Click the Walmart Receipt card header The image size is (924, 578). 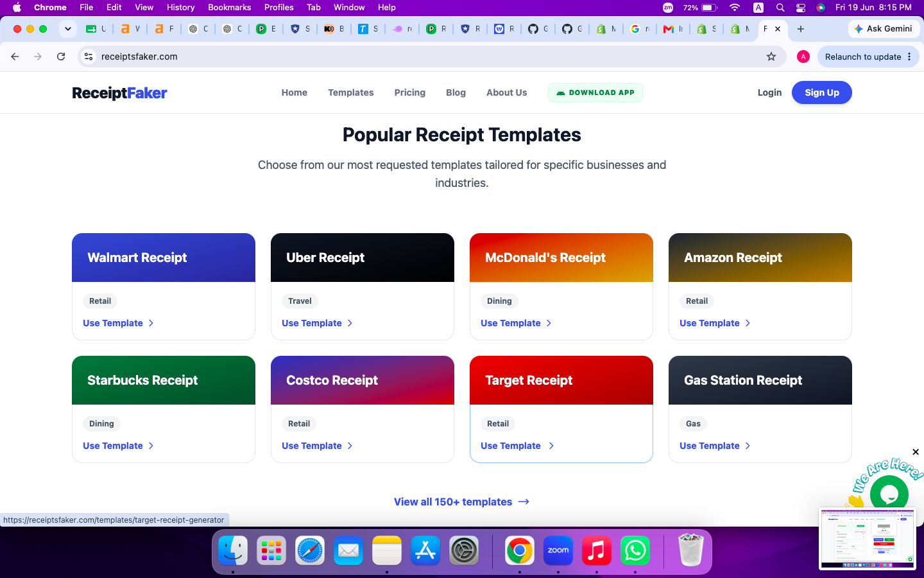click(x=164, y=258)
